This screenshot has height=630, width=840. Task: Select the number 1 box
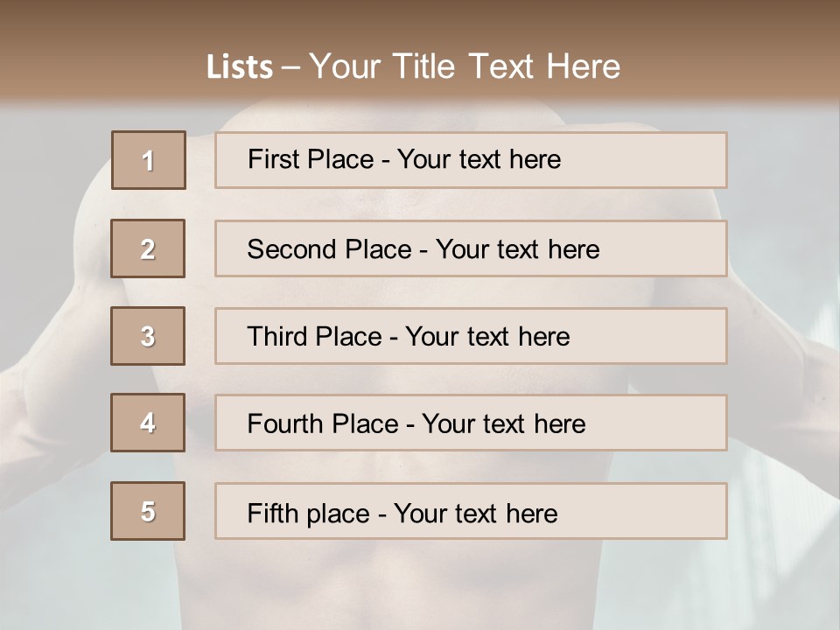pyautogui.click(x=149, y=160)
